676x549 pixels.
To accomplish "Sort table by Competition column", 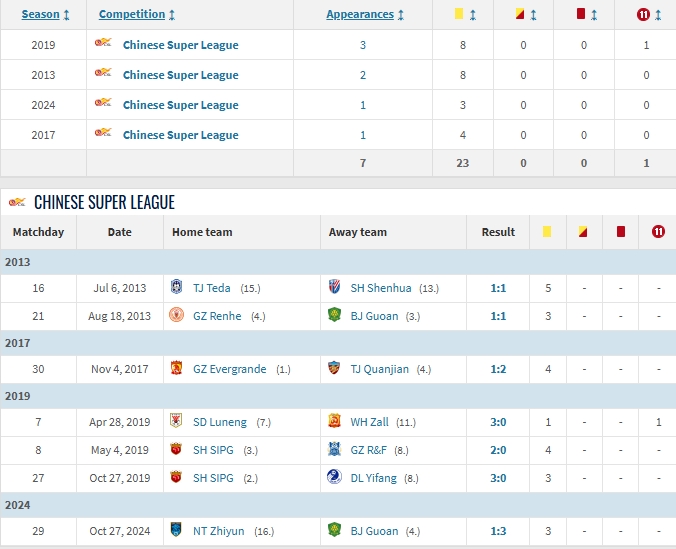I will click(137, 15).
